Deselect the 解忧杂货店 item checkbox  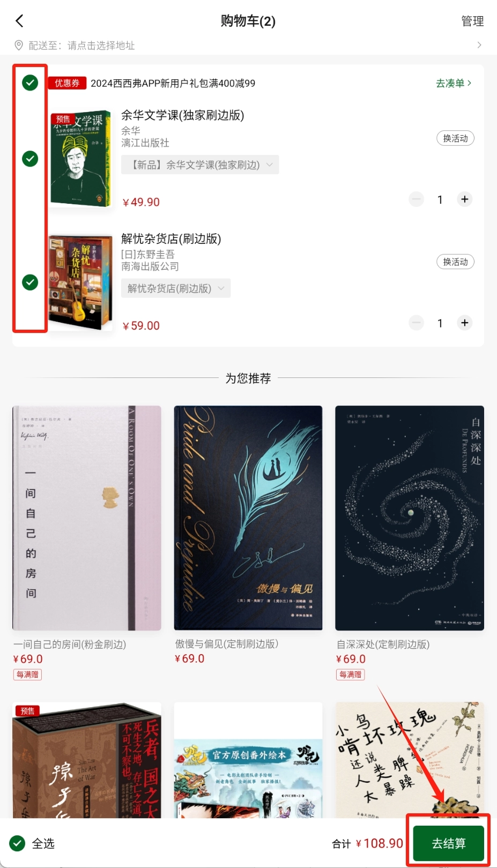tap(30, 282)
